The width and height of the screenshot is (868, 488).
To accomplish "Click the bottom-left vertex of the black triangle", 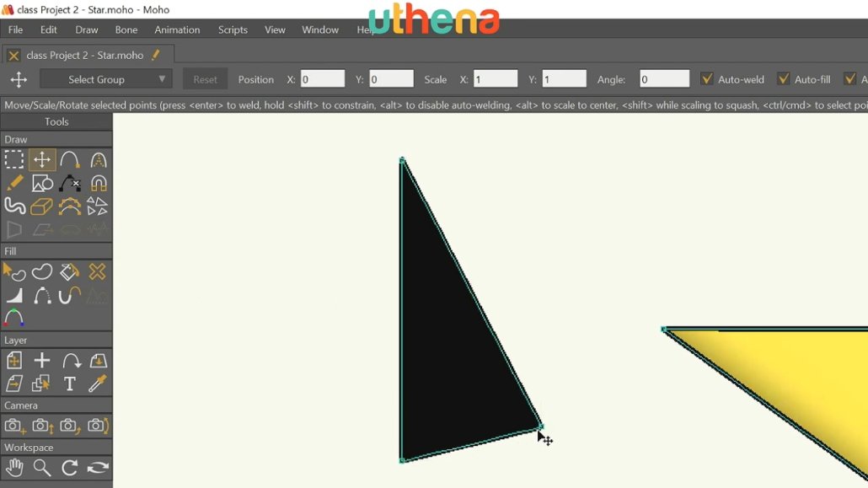I will (403, 459).
